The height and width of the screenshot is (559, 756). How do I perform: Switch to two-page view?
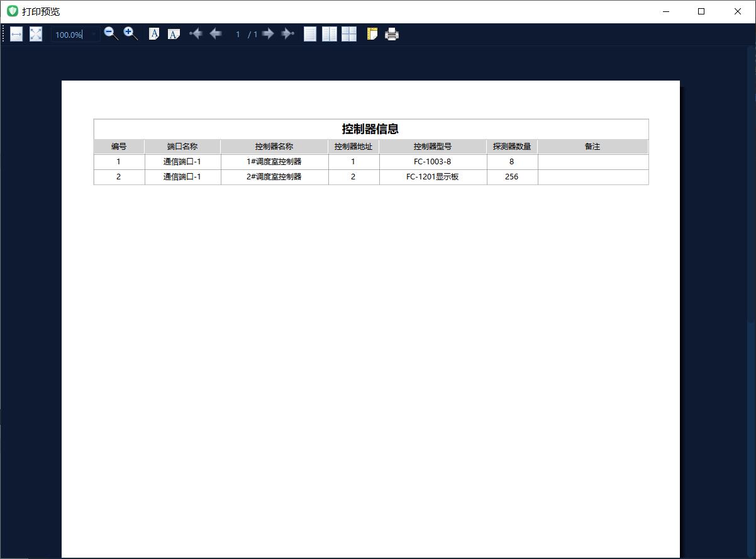330,34
